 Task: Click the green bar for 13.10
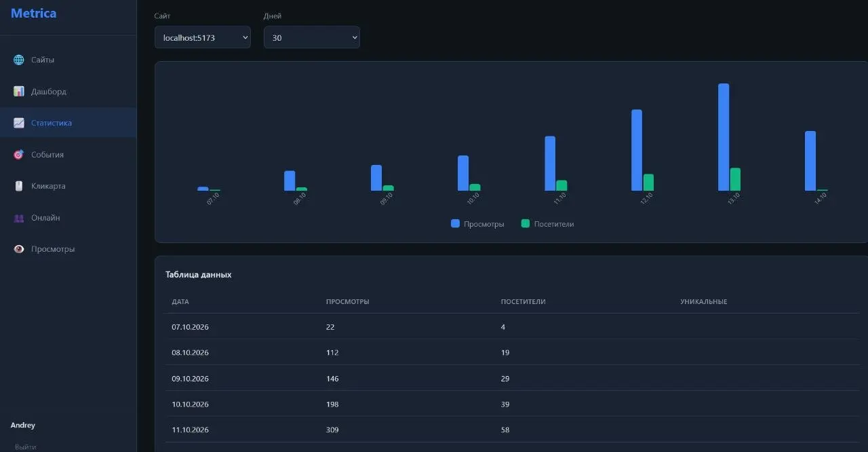pos(735,179)
